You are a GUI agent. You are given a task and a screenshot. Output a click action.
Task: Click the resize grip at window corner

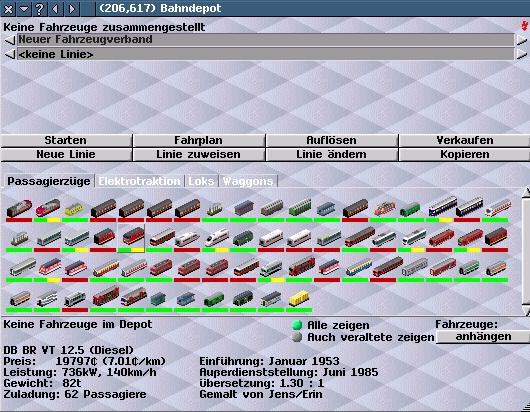pyautogui.click(x=527, y=408)
